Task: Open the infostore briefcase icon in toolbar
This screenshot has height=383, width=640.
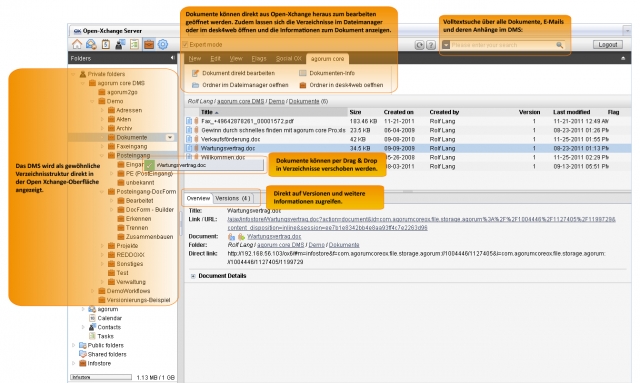Action: (x=149, y=44)
